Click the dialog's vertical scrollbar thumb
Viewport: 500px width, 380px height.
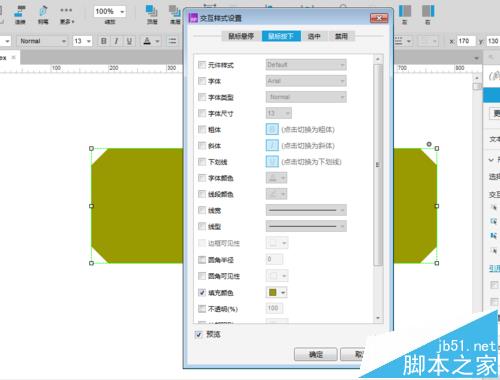click(x=378, y=165)
